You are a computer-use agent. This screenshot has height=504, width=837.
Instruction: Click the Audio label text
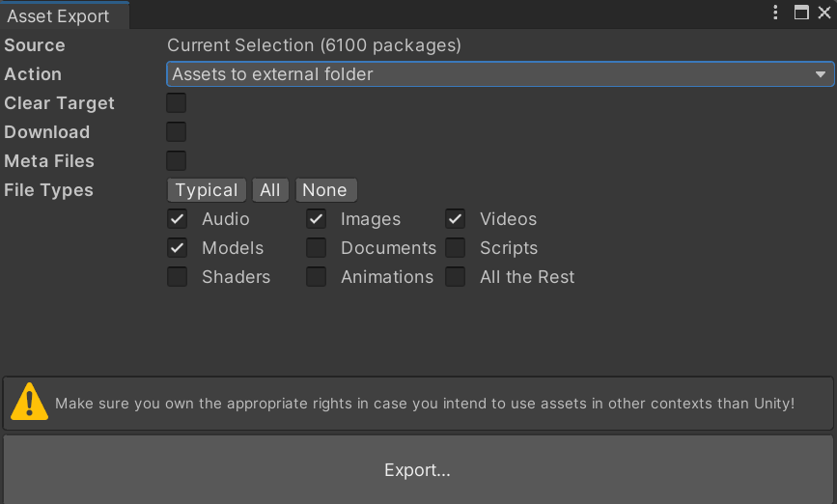click(226, 219)
